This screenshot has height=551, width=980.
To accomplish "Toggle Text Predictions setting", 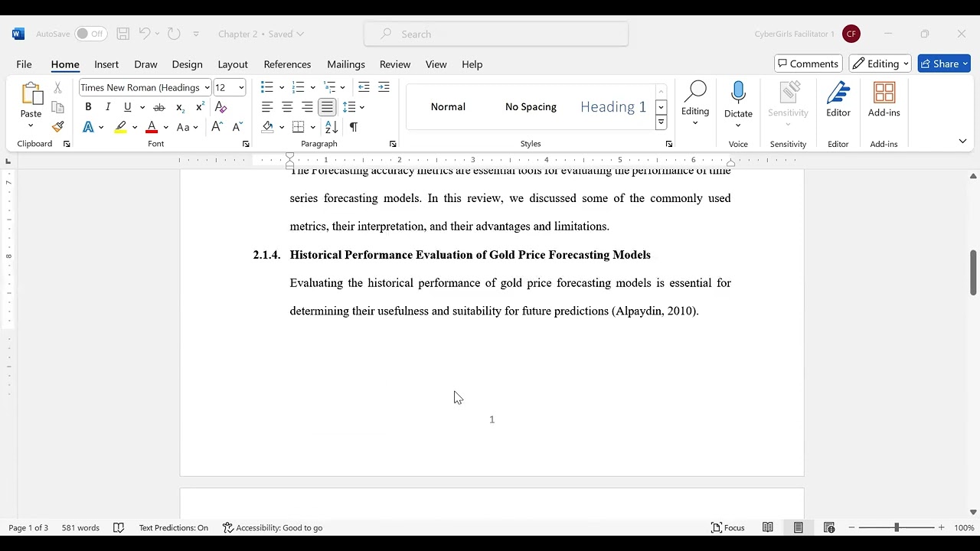I will 174,527.
